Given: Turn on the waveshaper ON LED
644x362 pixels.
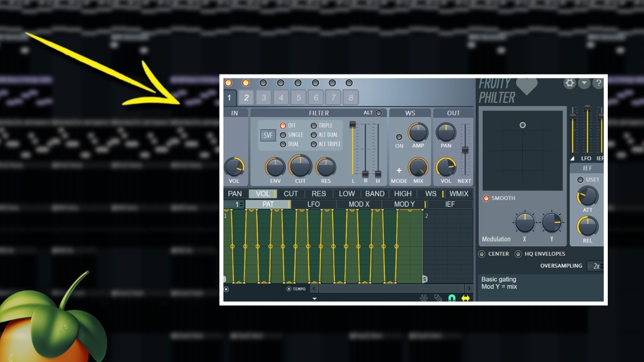Looking at the screenshot, I should pyautogui.click(x=399, y=137).
